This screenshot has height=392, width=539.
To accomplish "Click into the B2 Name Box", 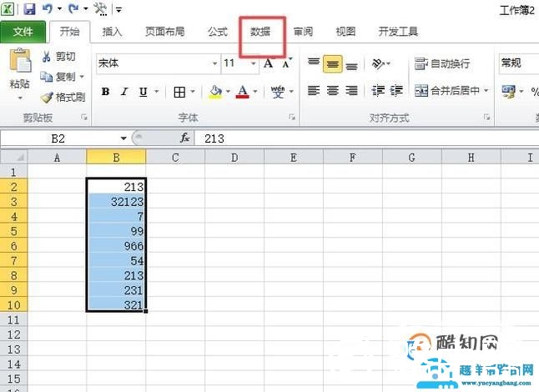I will tap(58, 138).
